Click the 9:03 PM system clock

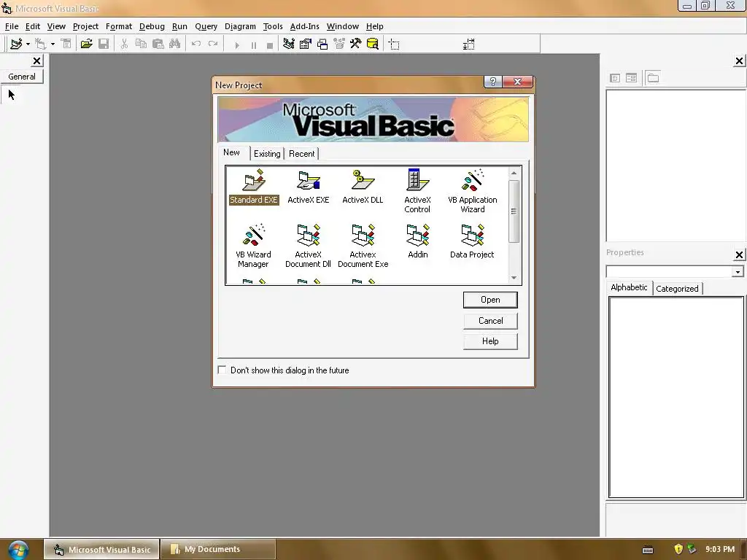720,549
